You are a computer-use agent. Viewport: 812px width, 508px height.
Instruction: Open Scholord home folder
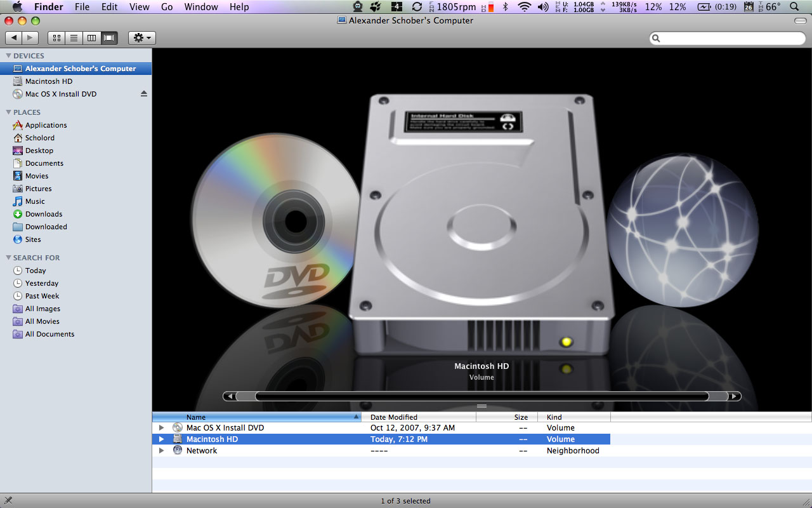(x=75, y=138)
